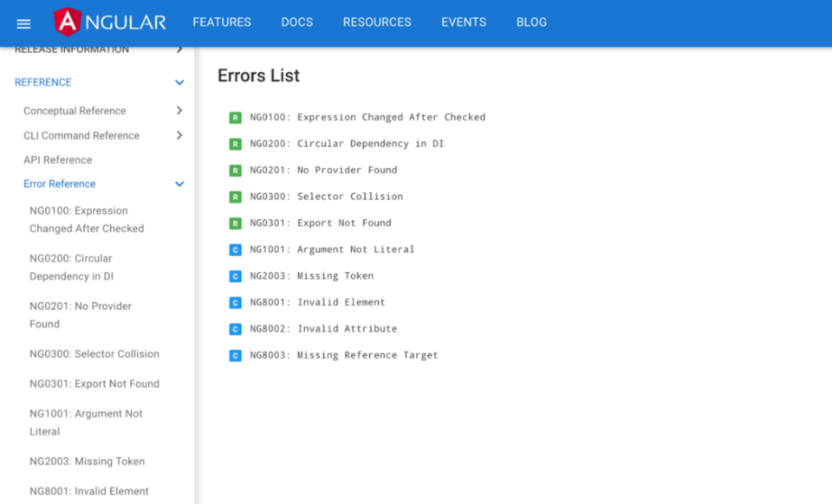Select Error Reference in sidebar
832x504 pixels.
click(x=60, y=184)
